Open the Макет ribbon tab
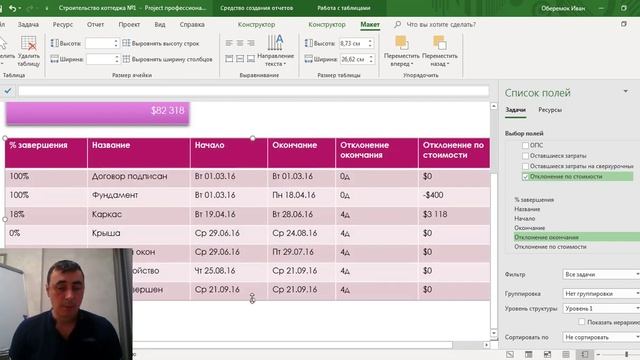This screenshot has height=360, width=640. [370, 24]
